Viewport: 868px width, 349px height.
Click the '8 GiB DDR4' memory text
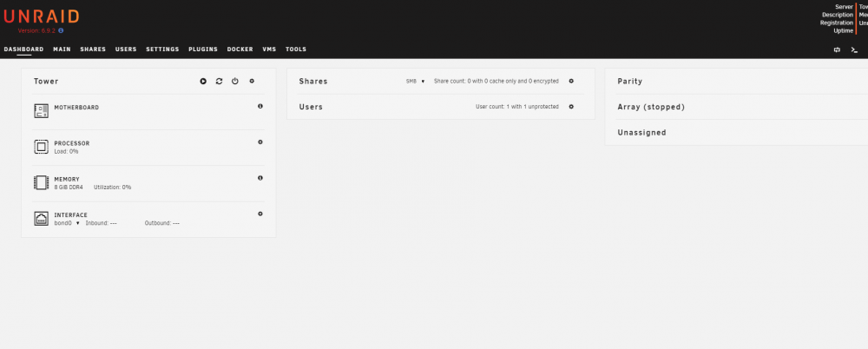tap(69, 188)
